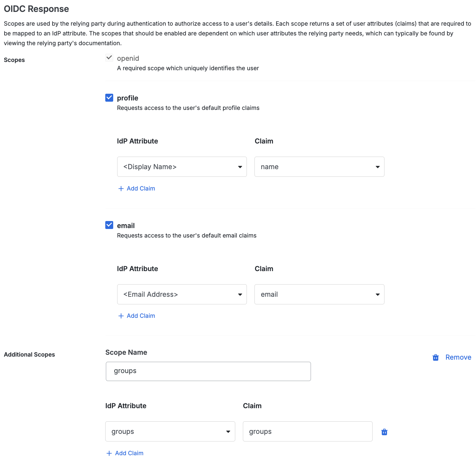
Task: Click the trash icon beside the groups claim row
Action: click(384, 432)
